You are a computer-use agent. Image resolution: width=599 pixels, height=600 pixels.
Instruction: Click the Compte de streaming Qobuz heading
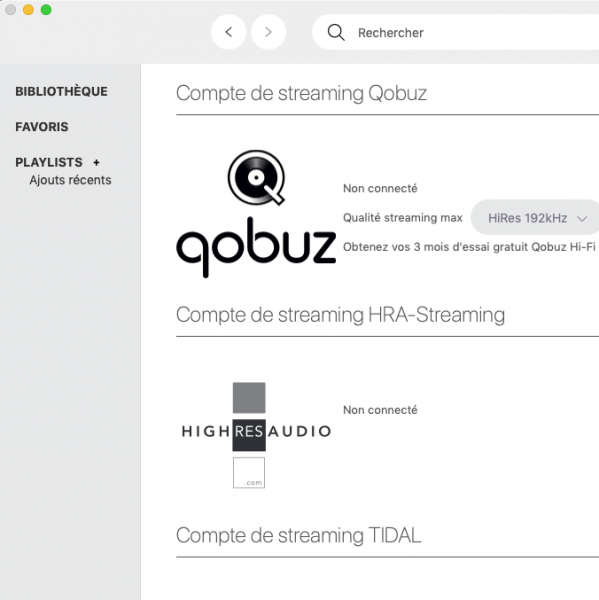(x=301, y=93)
